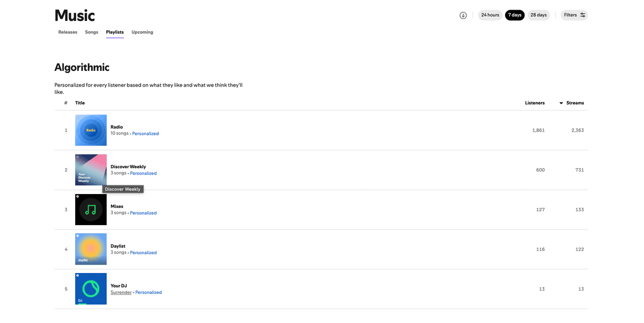Click the Algorithmic section heading
Viewport: 644px width, 323px height.
(82, 68)
